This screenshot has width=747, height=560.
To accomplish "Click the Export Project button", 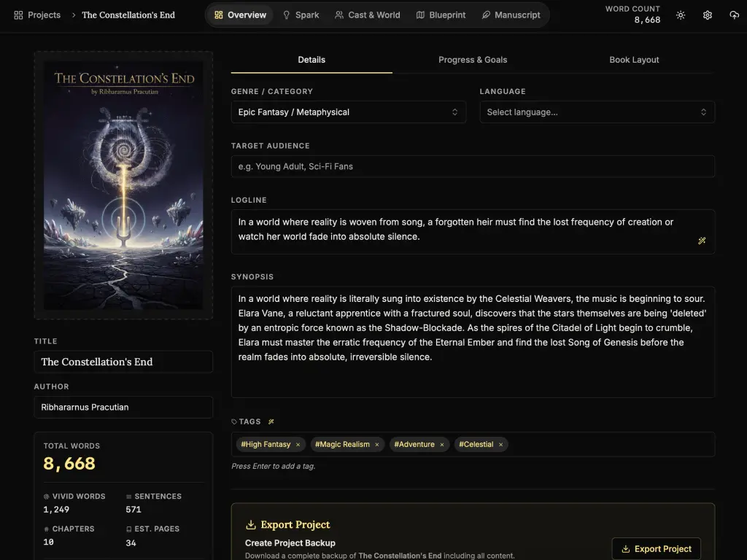I will coord(656,549).
